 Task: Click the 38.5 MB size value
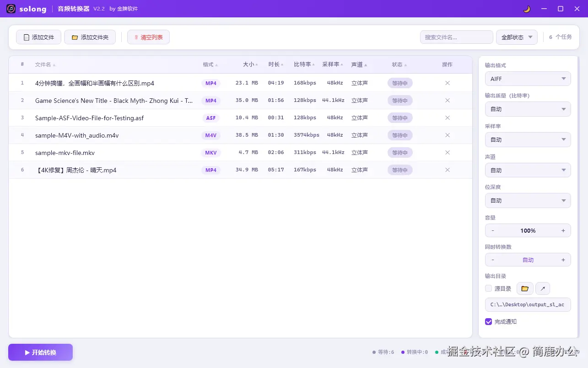[x=247, y=135]
